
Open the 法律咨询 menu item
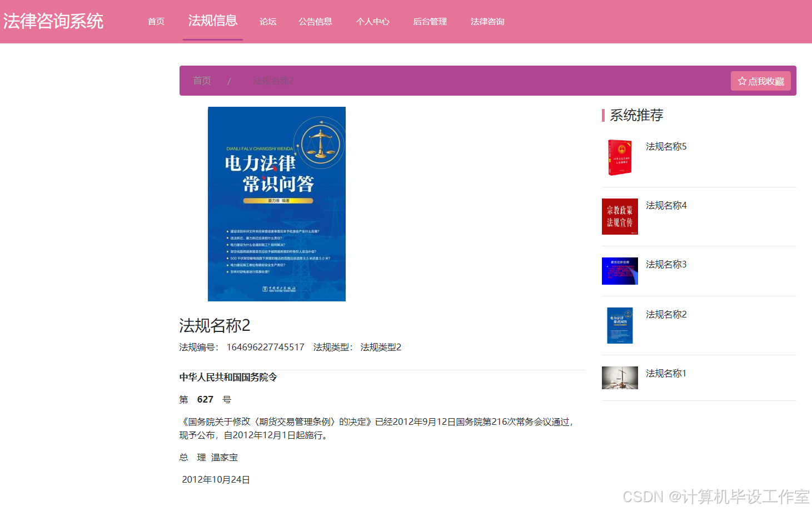(x=487, y=21)
